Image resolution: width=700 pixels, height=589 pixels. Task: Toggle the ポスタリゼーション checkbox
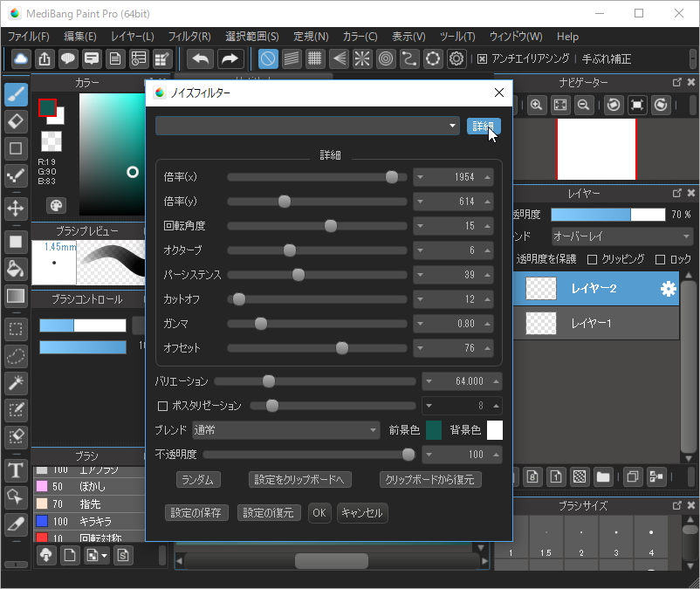pos(162,406)
